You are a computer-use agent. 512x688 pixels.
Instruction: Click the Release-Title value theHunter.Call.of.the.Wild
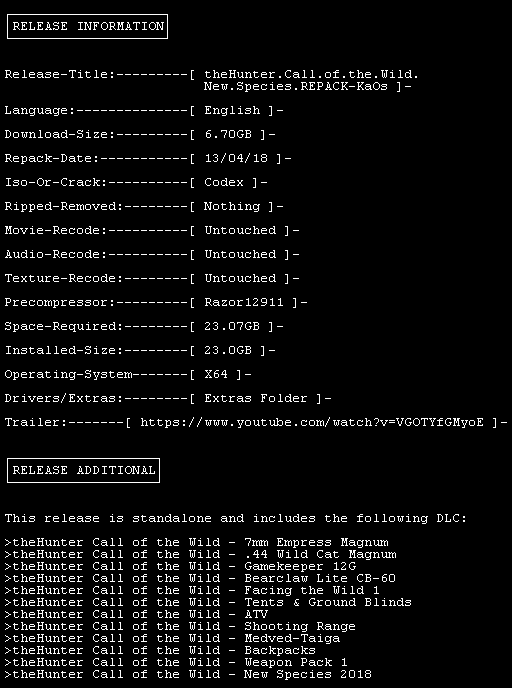tap(311, 74)
